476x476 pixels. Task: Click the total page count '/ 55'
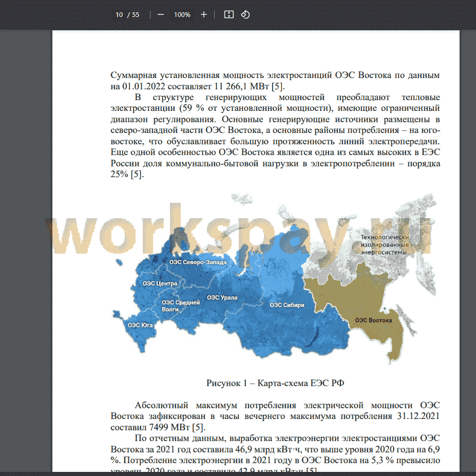(x=134, y=14)
